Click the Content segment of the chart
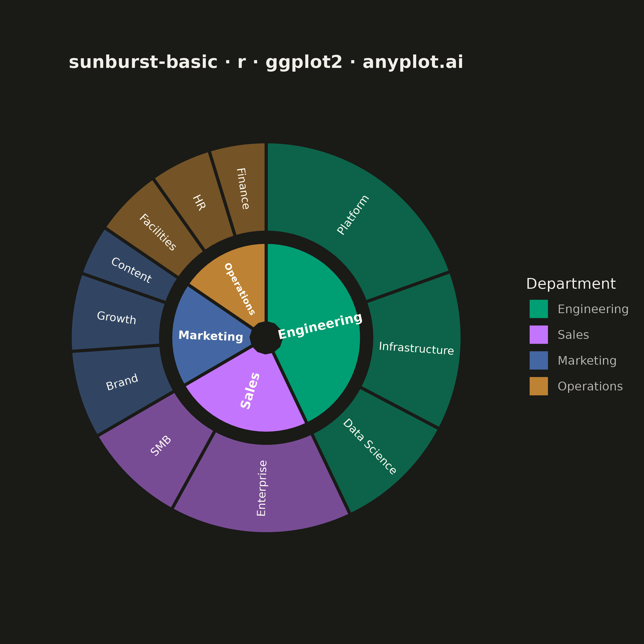This screenshot has height=644, width=644. tap(131, 271)
